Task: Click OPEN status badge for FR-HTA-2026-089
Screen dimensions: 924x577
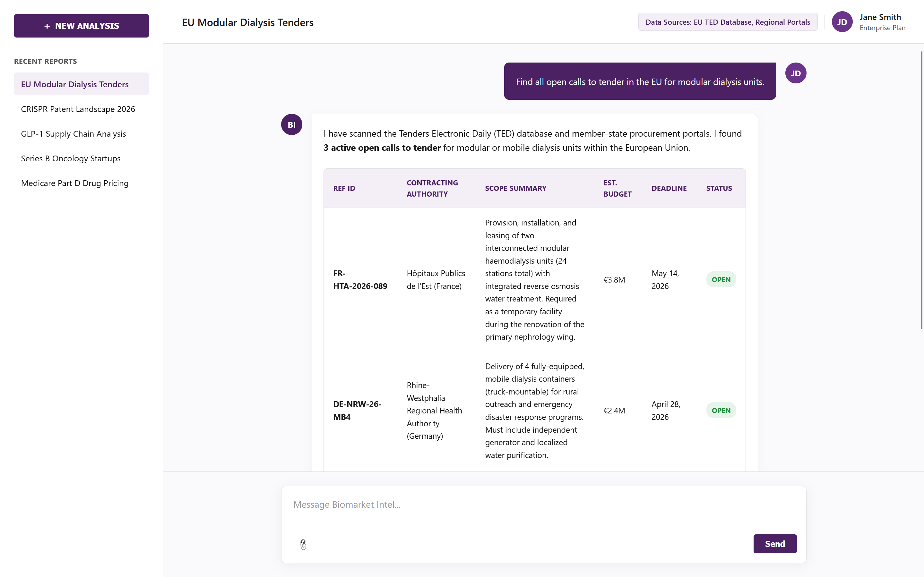Action: point(721,280)
